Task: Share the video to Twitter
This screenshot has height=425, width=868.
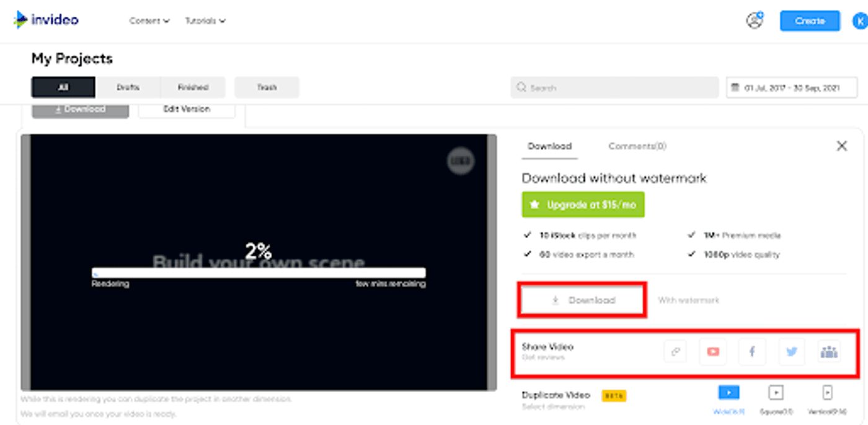Action: point(791,352)
